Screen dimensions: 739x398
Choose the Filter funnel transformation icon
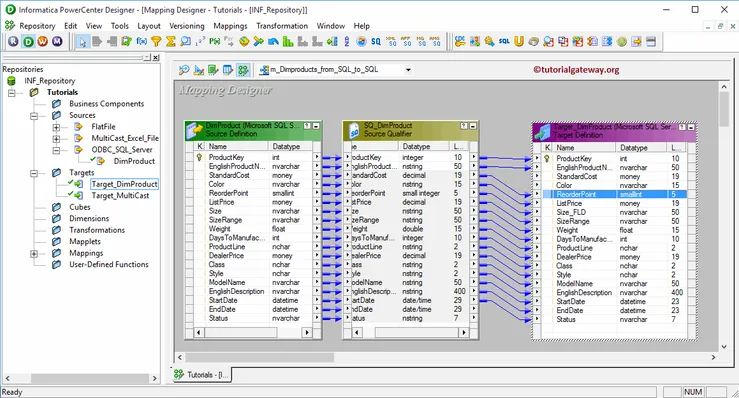[x=156, y=41]
